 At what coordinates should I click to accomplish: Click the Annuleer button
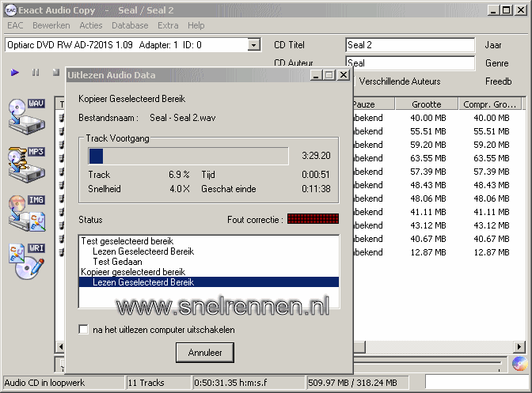pos(205,353)
